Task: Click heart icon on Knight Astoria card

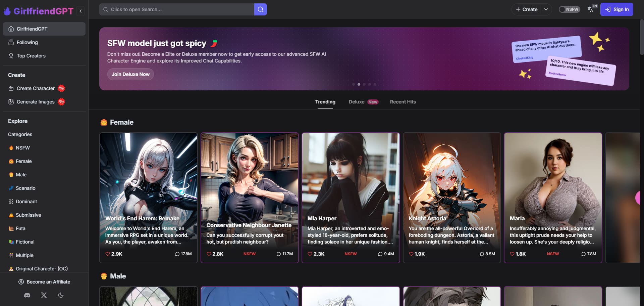Action: [411, 254]
